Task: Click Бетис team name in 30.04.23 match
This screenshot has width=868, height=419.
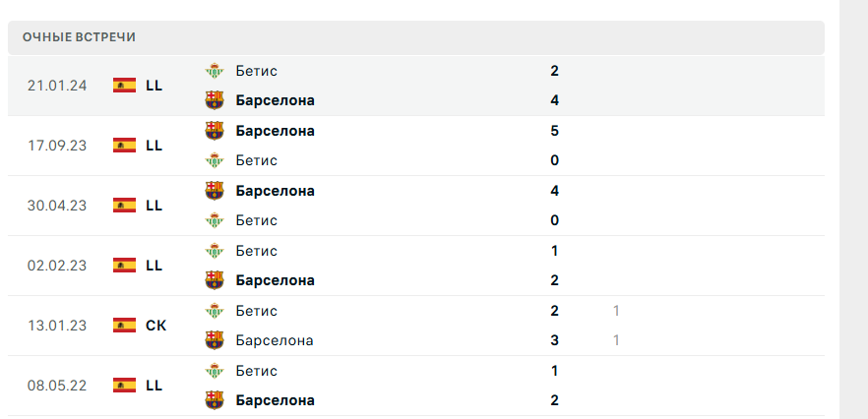Action: click(x=257, y=220)
